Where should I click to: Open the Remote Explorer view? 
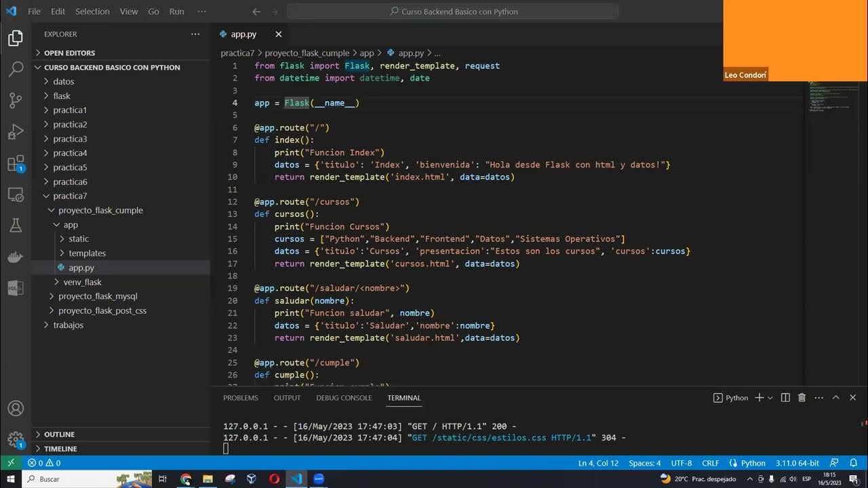click(x=16, y=195)
